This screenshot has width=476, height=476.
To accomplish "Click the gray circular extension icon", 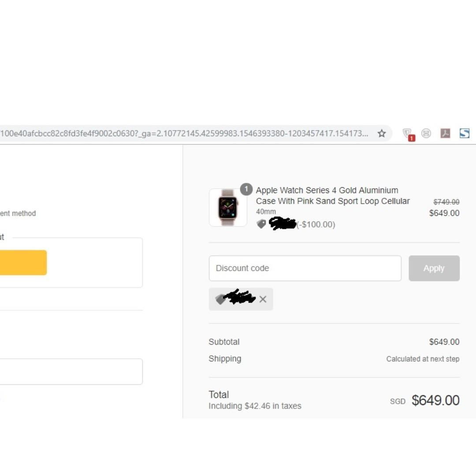I will pyautogui.click(x=426, y=134).
